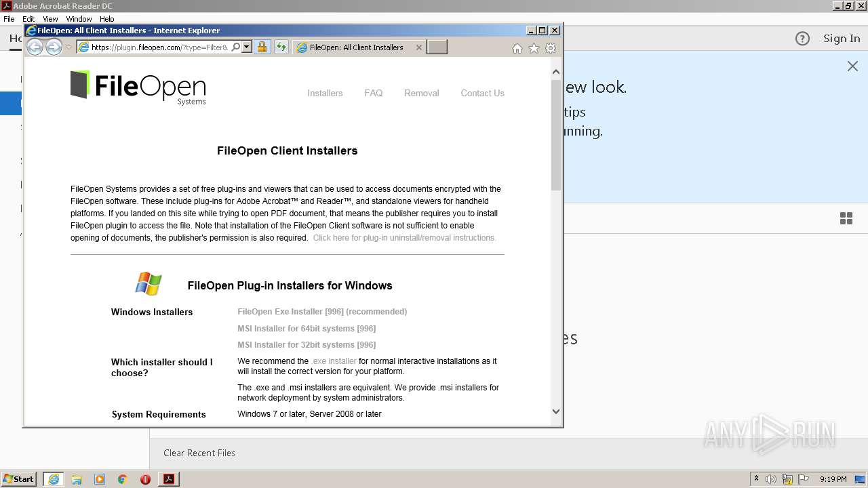Download MSI Installer for 64bit systems
The height and width of the screenshot is (488, 868).
307,329
